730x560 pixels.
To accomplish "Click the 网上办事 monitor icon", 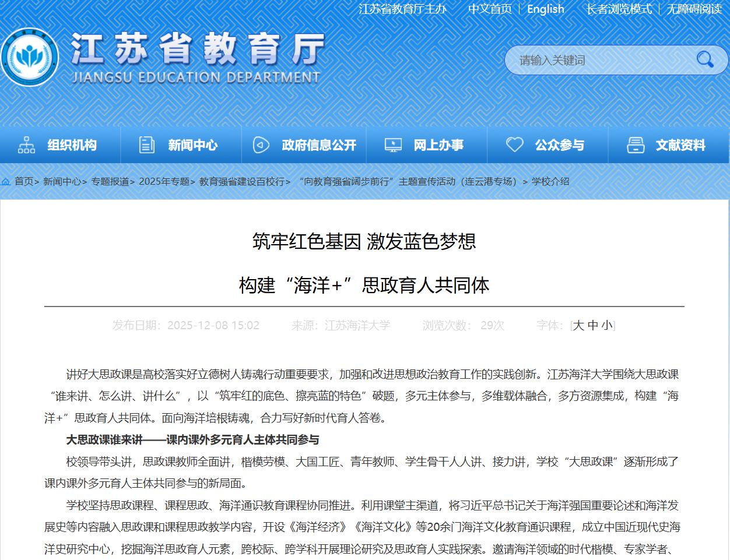I will [x=394, y=145].
